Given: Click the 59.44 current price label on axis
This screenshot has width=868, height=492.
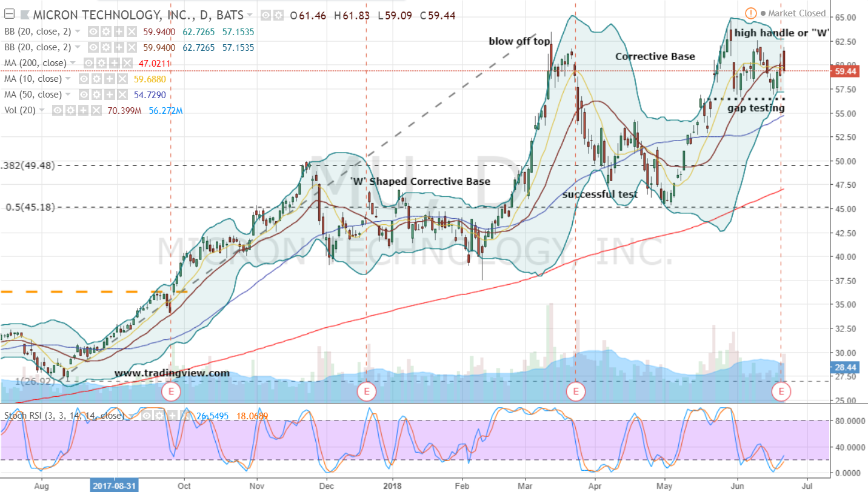Looking at the screenshot, I should tap(844, 71).
